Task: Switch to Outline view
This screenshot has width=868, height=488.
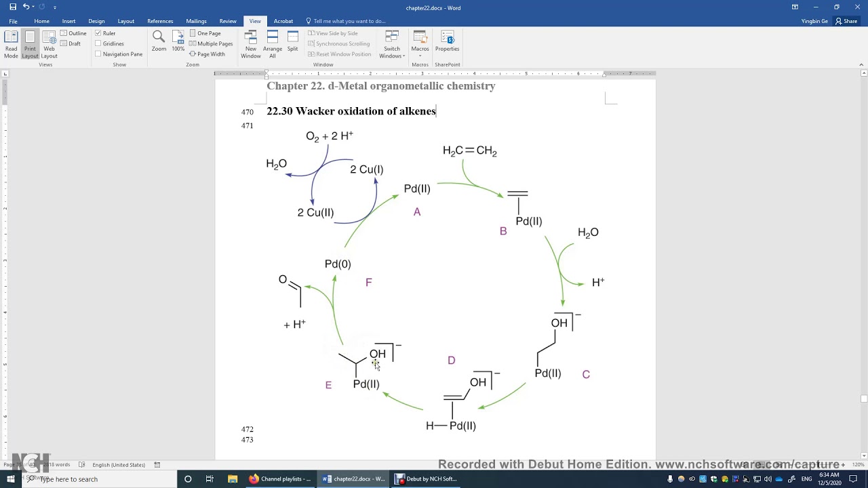Action: [73, 33]
